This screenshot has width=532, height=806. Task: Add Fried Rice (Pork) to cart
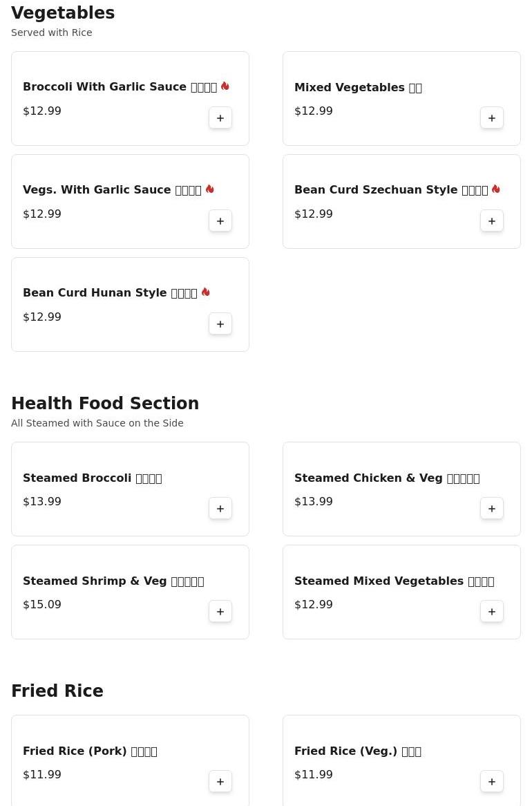click(220, 782)
